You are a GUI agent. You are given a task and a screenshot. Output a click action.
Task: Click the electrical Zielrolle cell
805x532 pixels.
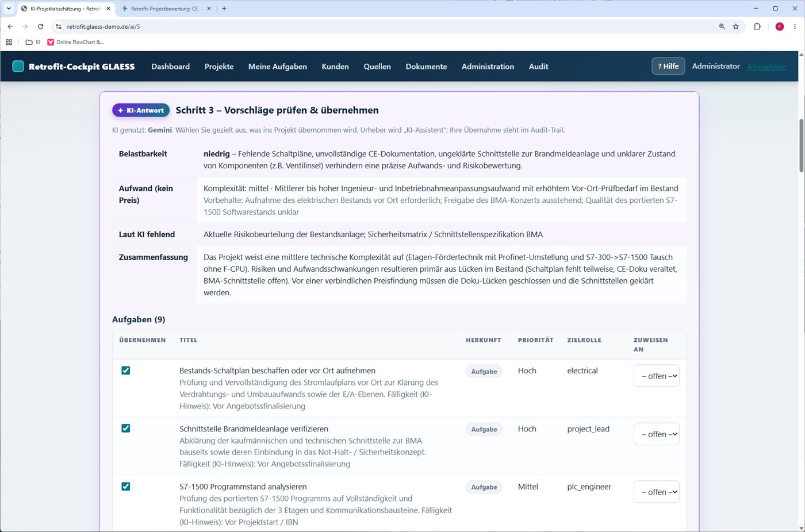tap(582, 371)
